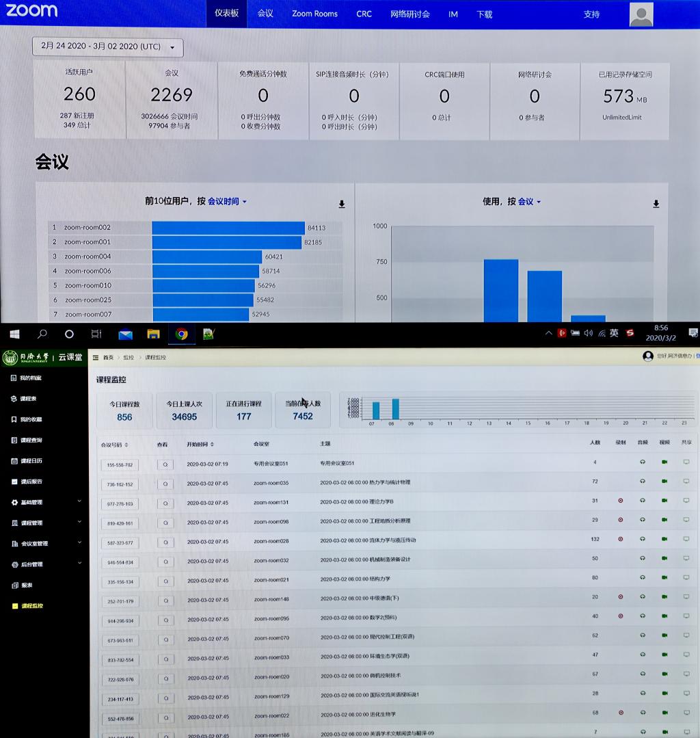Click the zoom-room002 bar in the chart
Image resolution: width=700 pixels, height=738 pixels.
point(228,228)
